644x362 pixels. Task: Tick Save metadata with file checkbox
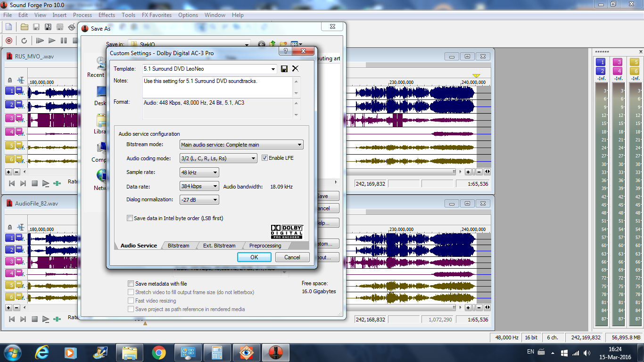[131, 284]
